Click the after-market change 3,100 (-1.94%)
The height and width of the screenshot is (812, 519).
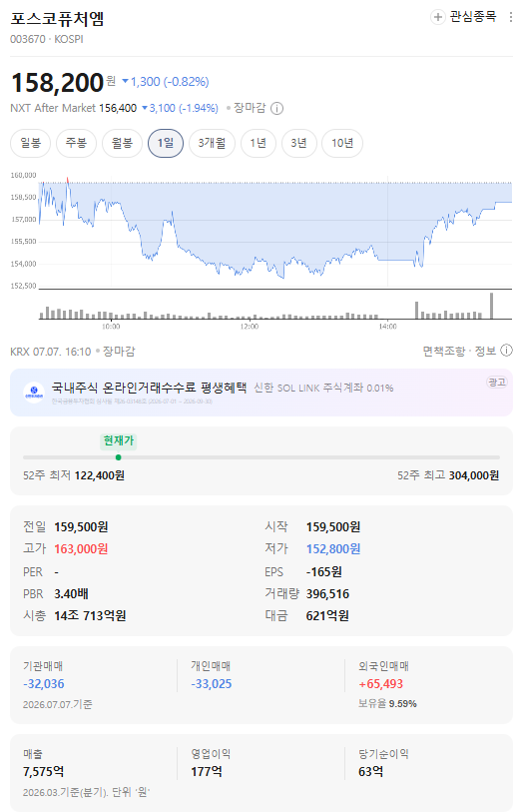[180, 108]
